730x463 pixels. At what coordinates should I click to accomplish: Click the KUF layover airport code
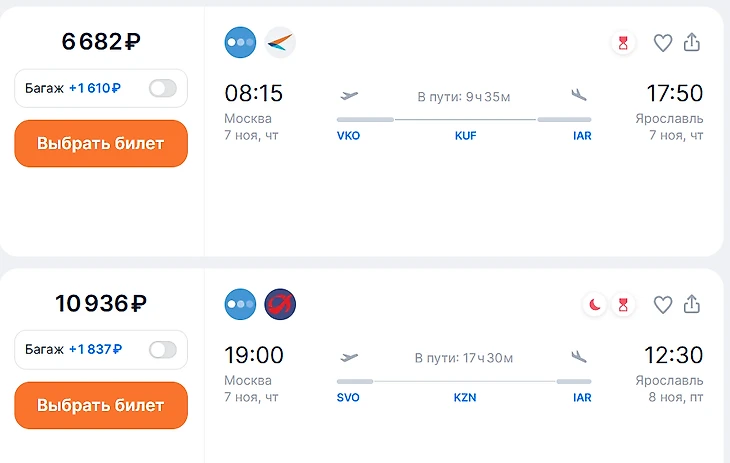click(x=465, y=136)
